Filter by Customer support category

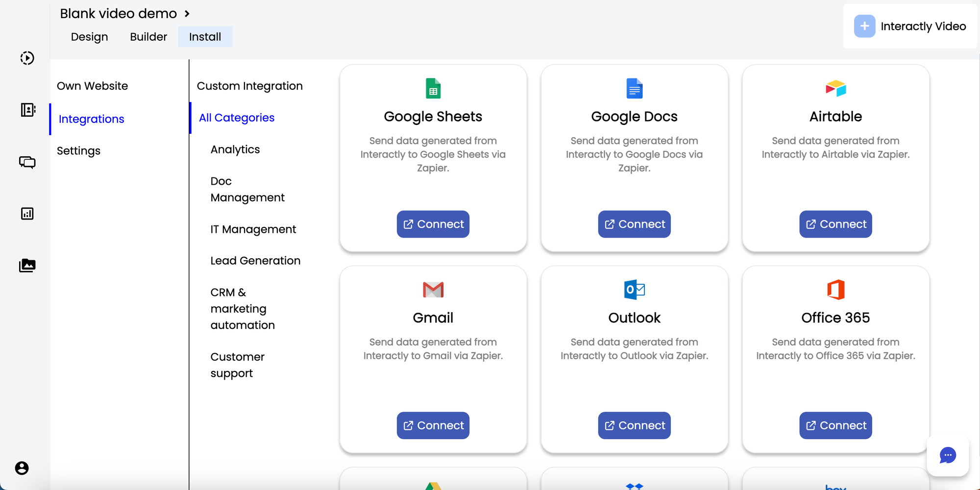(x=238, y=365)
